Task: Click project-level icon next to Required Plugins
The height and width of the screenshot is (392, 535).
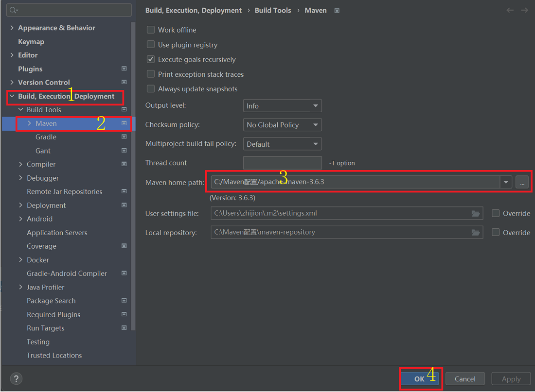Action: coord(124,314)
